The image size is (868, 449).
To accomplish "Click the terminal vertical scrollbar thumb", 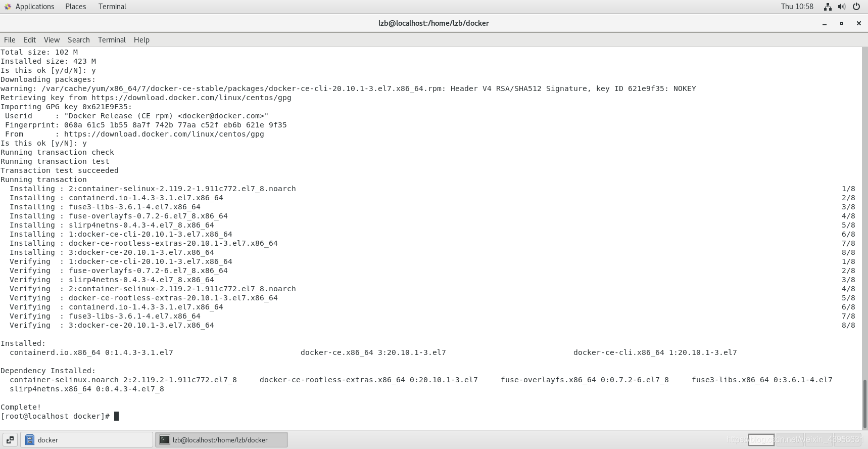I will click(864, 404).
